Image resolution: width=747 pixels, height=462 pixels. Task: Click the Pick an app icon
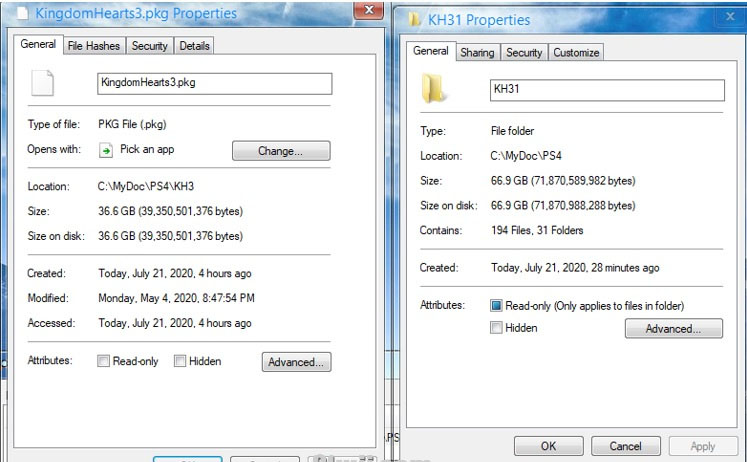106,150
